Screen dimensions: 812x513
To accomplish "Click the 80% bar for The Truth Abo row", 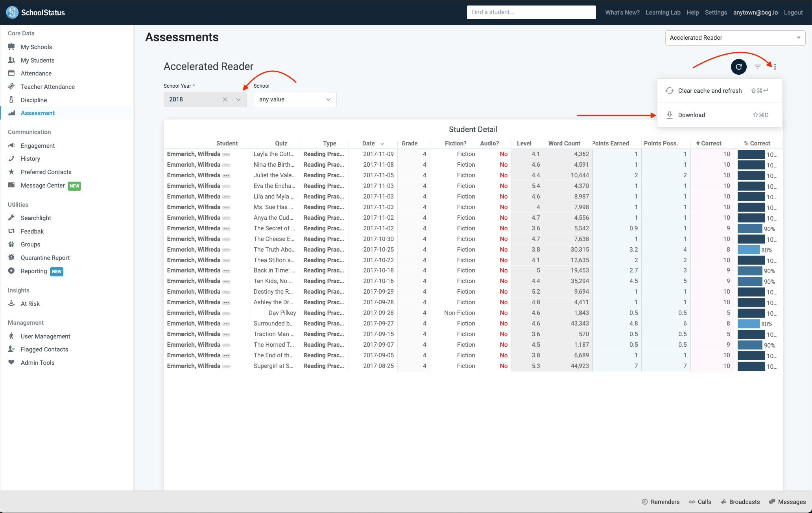I will [748, 250].
